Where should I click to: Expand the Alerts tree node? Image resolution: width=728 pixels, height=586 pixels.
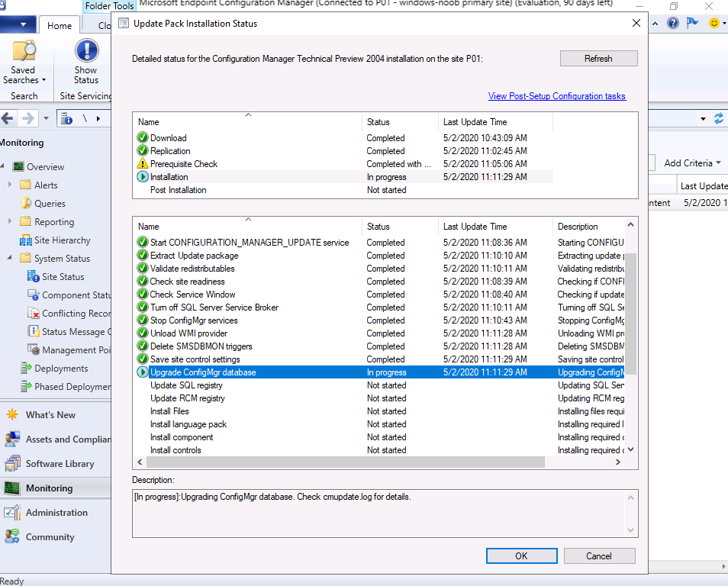10,185
